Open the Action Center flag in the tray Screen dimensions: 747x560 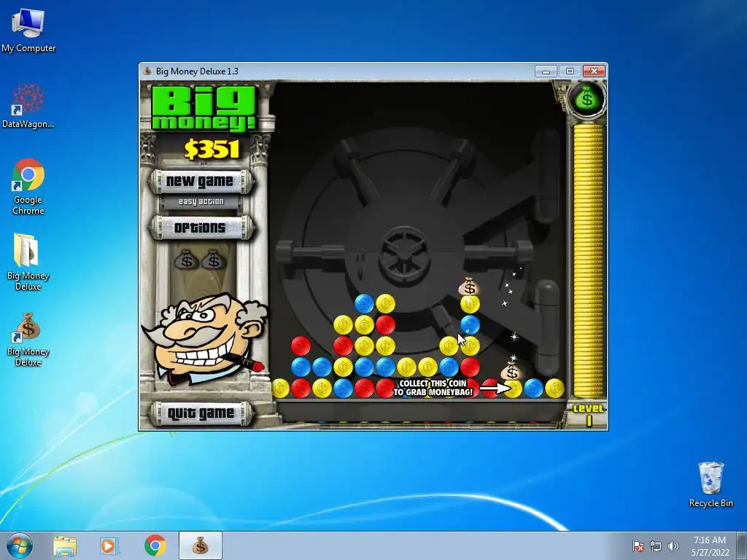click(638, 546)
